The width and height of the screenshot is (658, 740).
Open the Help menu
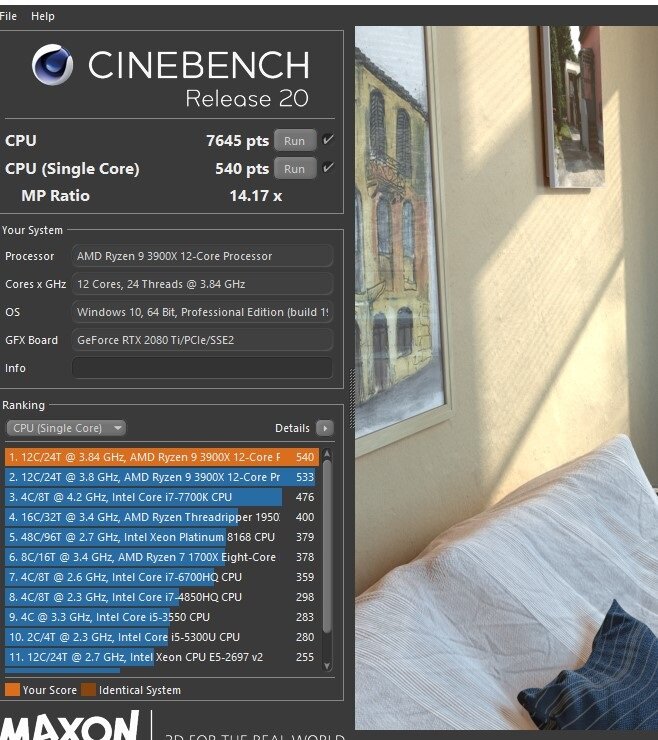pyautogui.click(x=42, y=16)
